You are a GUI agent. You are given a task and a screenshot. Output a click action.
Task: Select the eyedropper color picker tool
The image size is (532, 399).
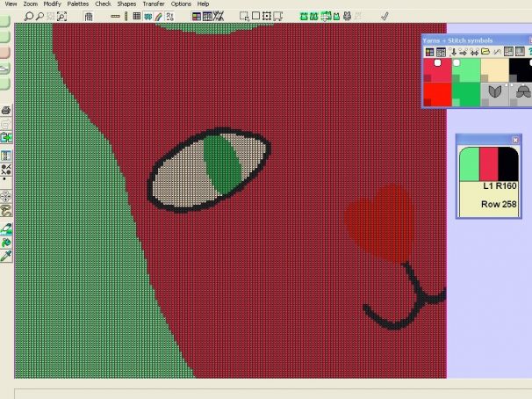[x=6, y=255]
